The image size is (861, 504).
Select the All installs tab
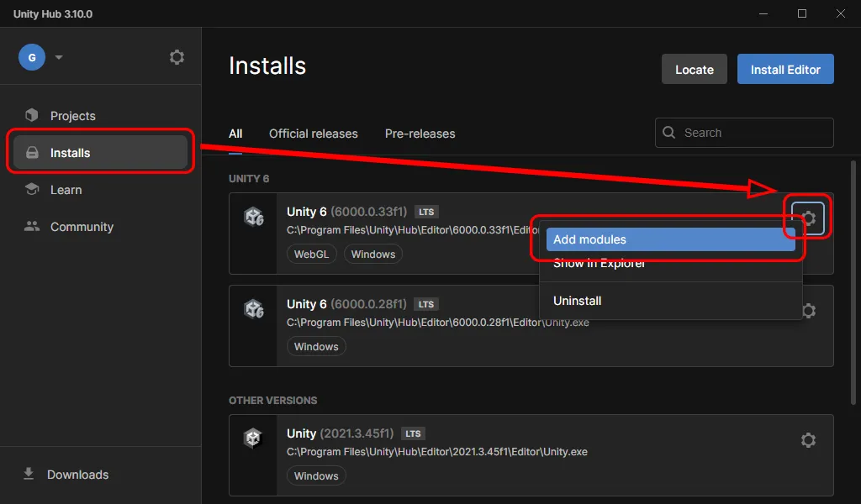235,134
